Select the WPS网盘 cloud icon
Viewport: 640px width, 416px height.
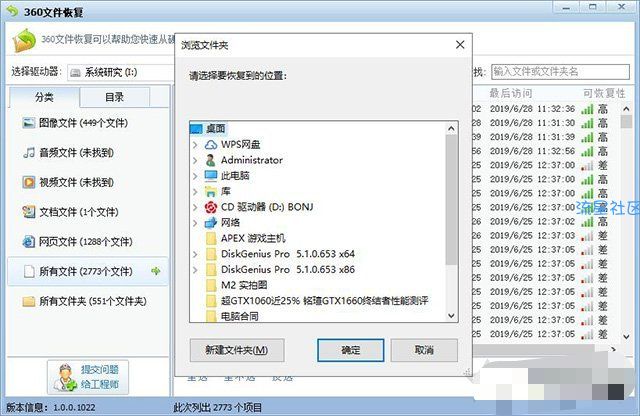pos(211,145)
